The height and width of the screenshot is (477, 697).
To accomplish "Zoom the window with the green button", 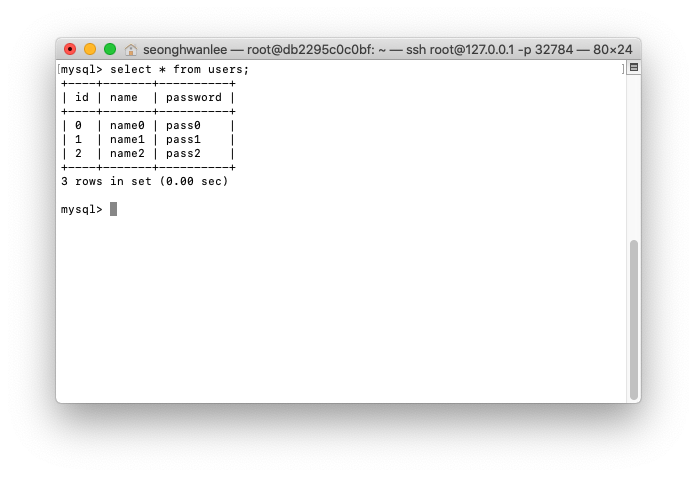I will point(110,49).
